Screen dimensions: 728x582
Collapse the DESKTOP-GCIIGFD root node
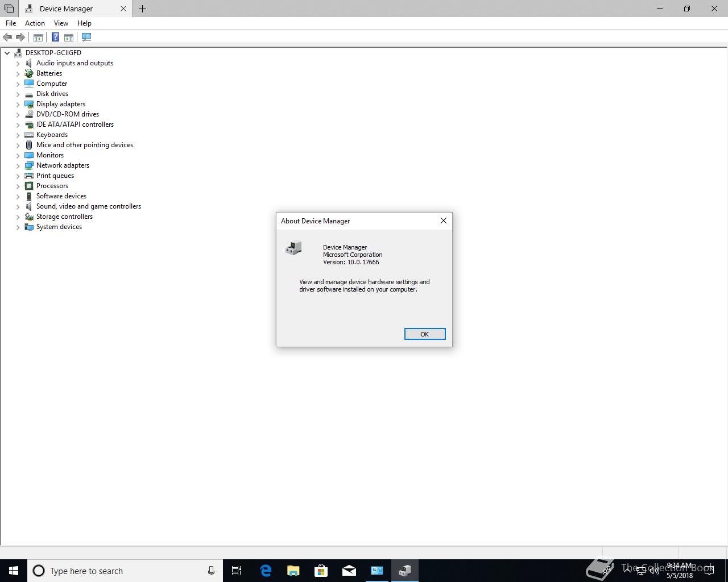(7, 53)
